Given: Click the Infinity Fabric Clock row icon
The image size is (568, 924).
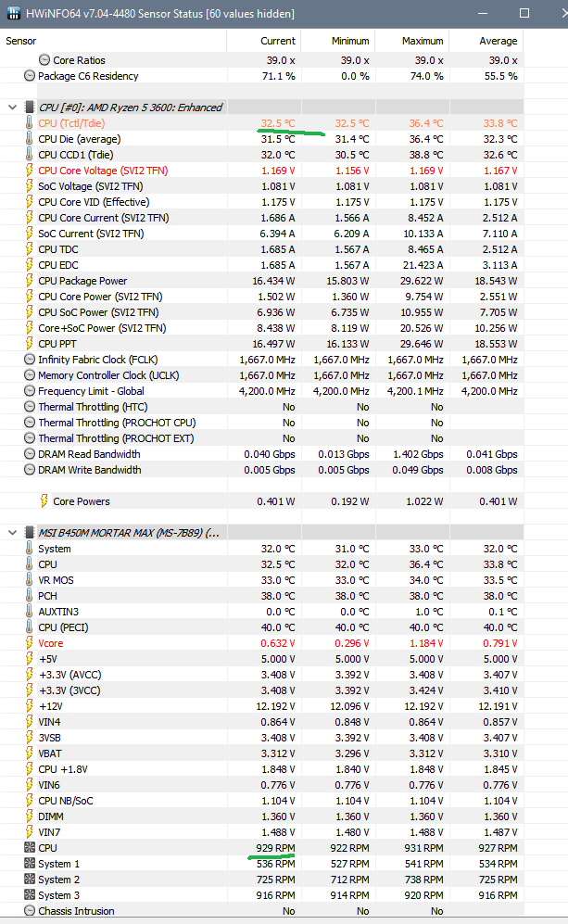Looking at the screenshot, I should coord(30,360).
